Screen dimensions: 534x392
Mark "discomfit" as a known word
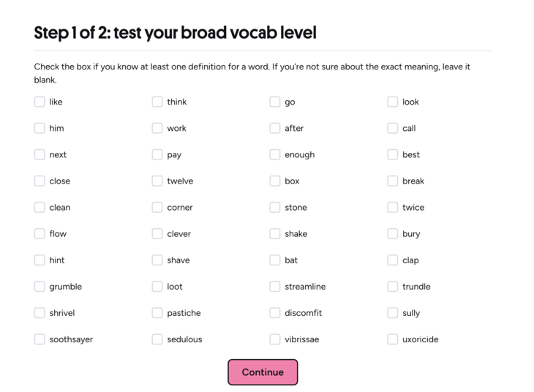tap(275, 312)
